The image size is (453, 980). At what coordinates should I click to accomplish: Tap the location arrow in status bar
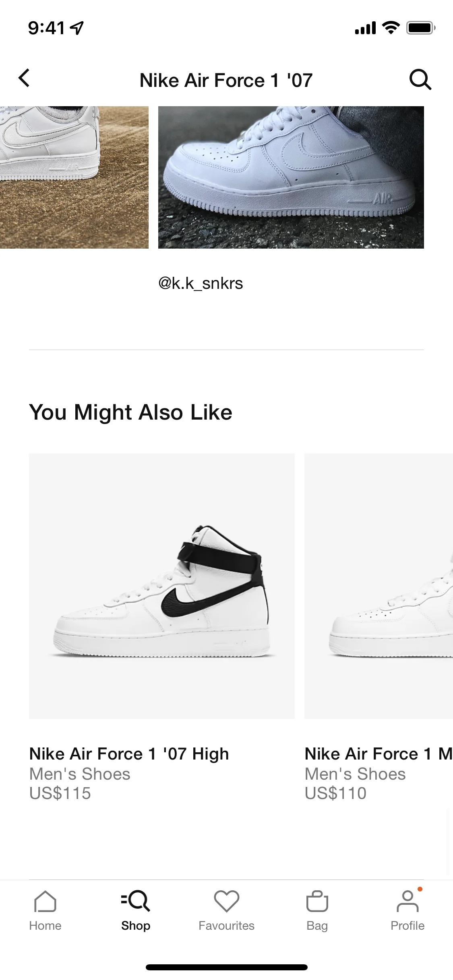pos(76,27)
